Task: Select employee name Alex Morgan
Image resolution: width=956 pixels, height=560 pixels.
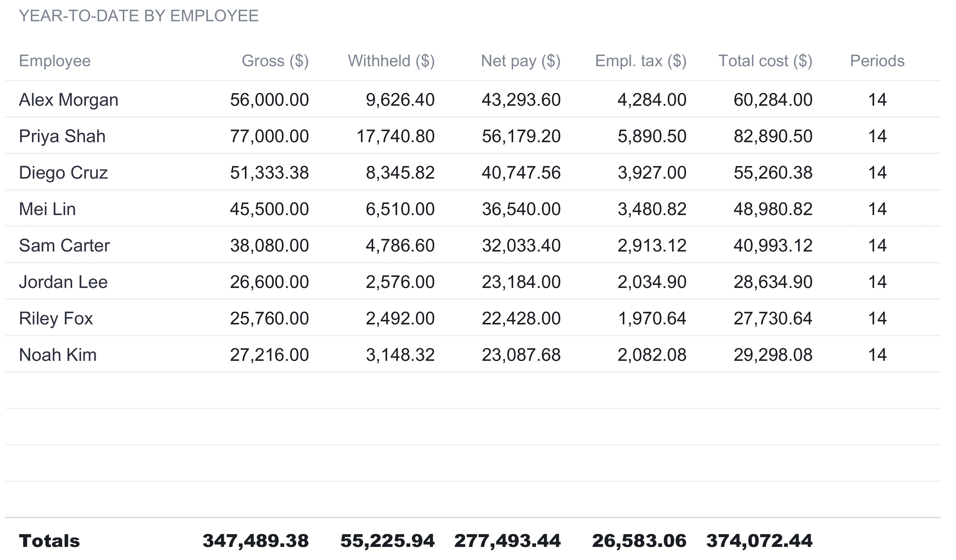Action: [x=69, y=100]
